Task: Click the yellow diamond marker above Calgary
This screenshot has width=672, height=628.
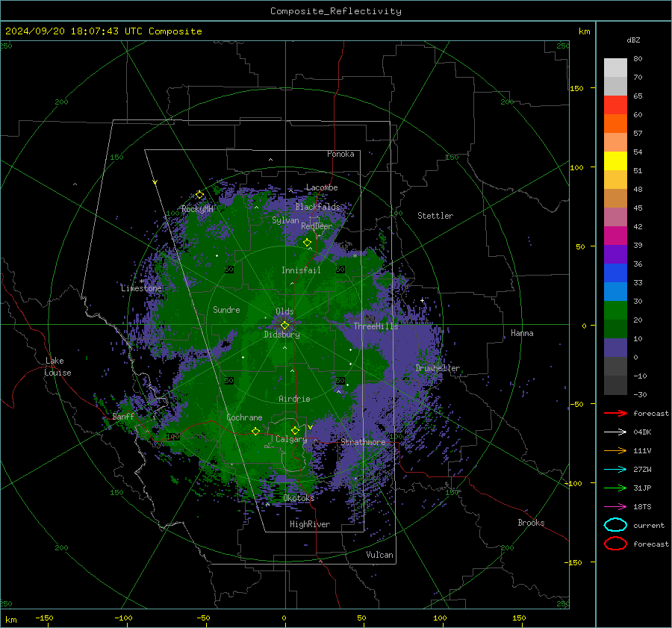Action: 295,430
